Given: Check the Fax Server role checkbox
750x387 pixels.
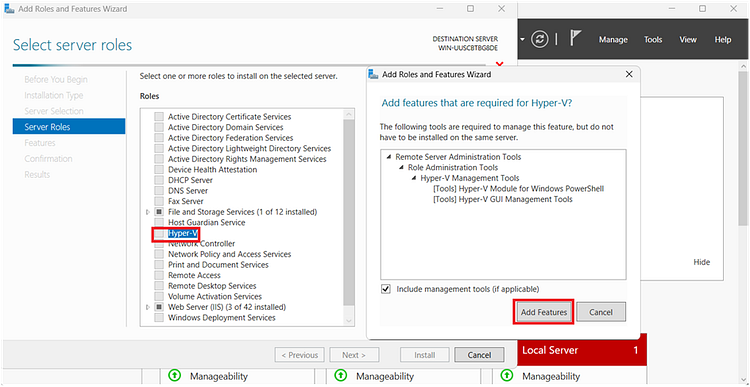Looking at the screenshot, I should (159, 201).
